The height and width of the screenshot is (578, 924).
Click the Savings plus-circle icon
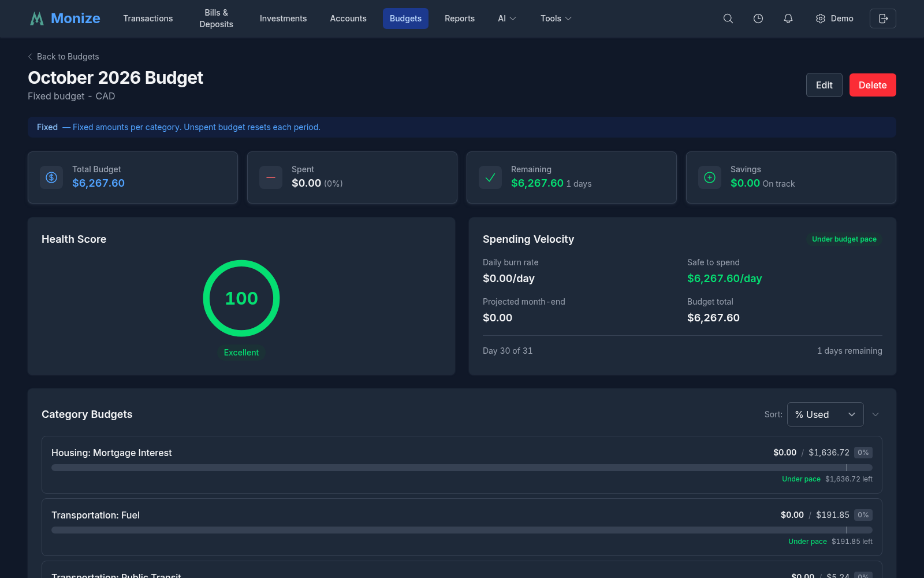710,177
